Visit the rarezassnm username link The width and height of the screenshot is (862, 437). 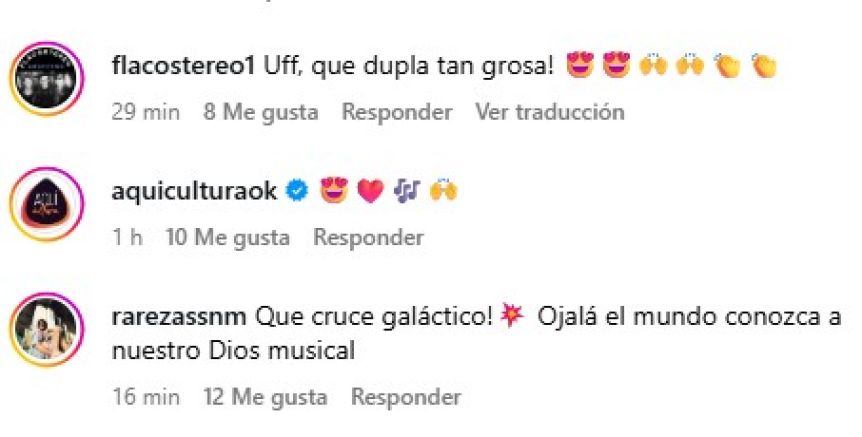point(180,317)
